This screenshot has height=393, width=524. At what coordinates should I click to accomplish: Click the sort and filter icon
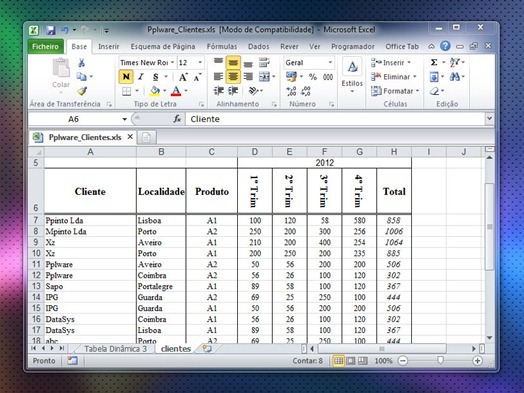point(454,62)
